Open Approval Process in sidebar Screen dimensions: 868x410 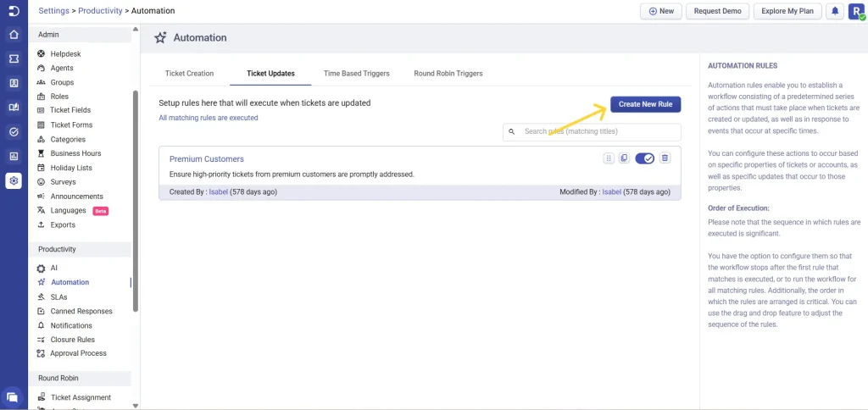click(x=78, y=353)
